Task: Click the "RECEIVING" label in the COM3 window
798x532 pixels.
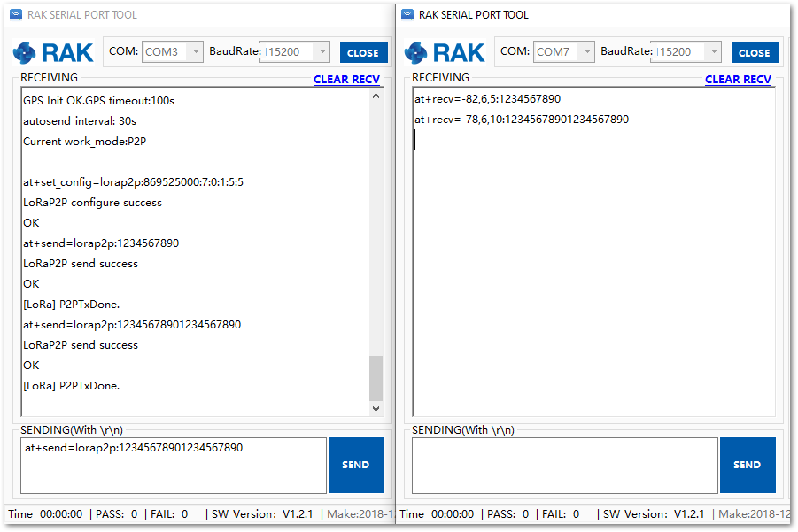Action: click(50, 78)
